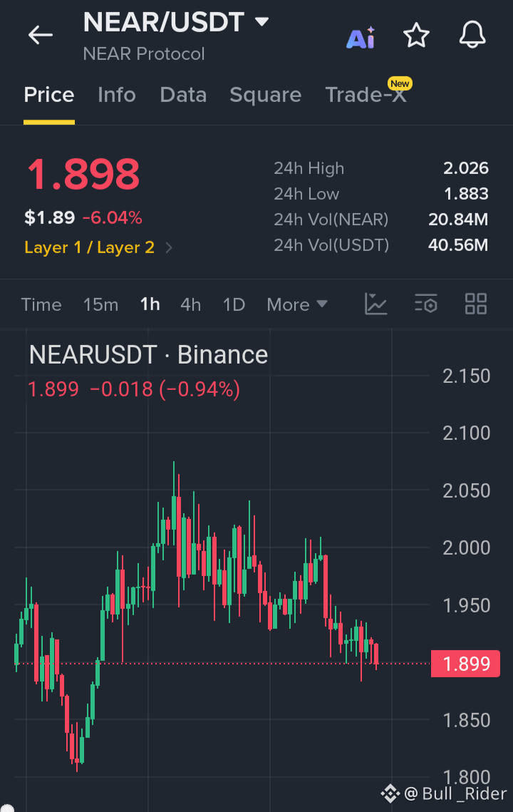Click the NEAR Protocol subtitle
The width and height of the screenshot is (513, 812).
click(144, 54)
